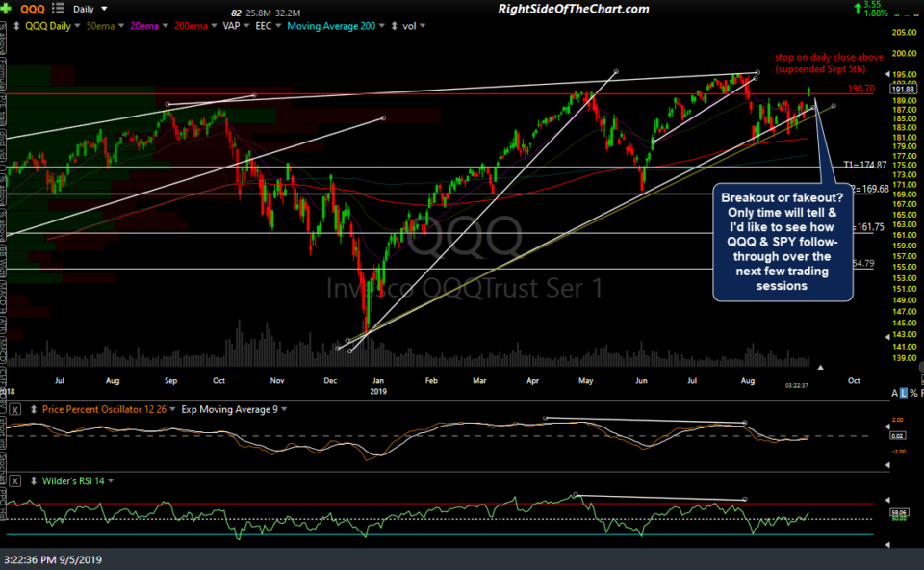This screenshot has width=924, height=570.
Task: Expand the Exp Moving Average 9 dropdown
Action: coord(286,409)
